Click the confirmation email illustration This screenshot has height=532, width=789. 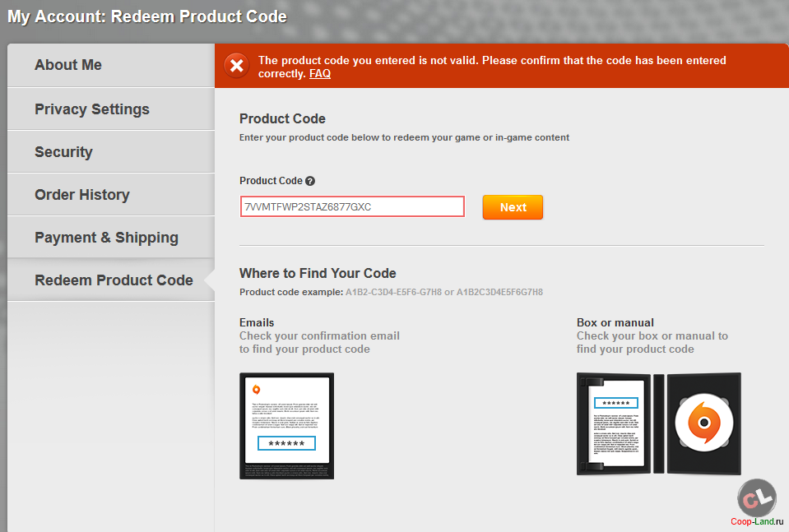[287, 426]
